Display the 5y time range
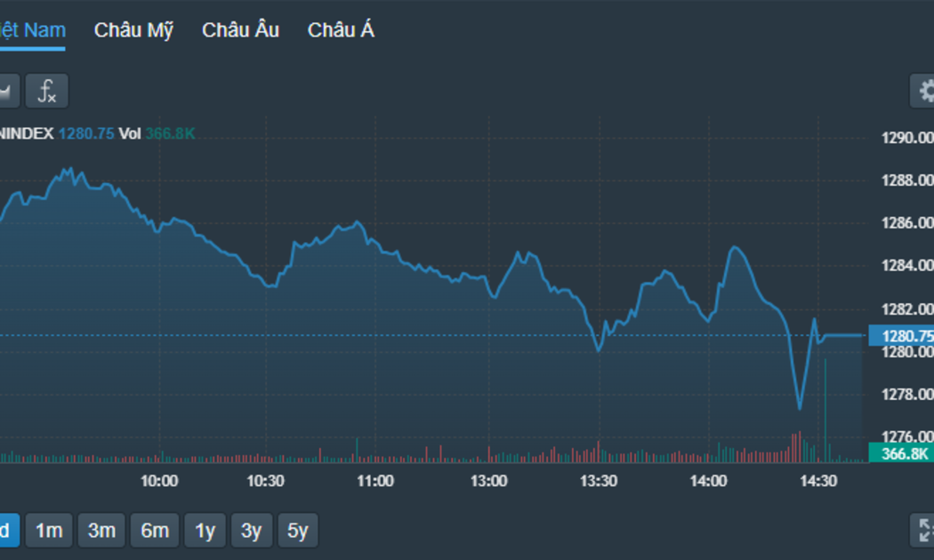 coord(298,530)
